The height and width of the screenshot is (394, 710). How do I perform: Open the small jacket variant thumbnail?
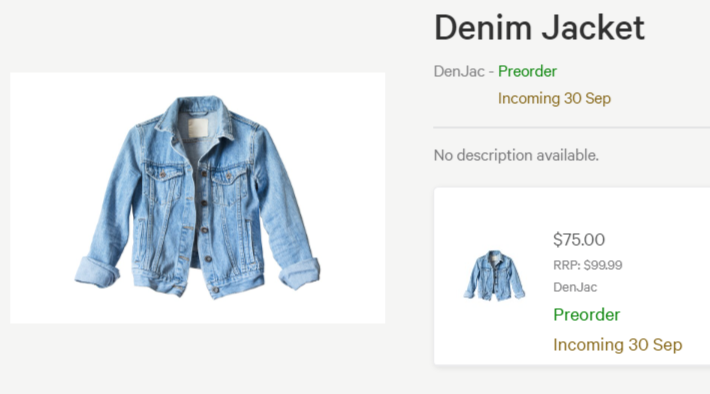(x=494, y=276)
